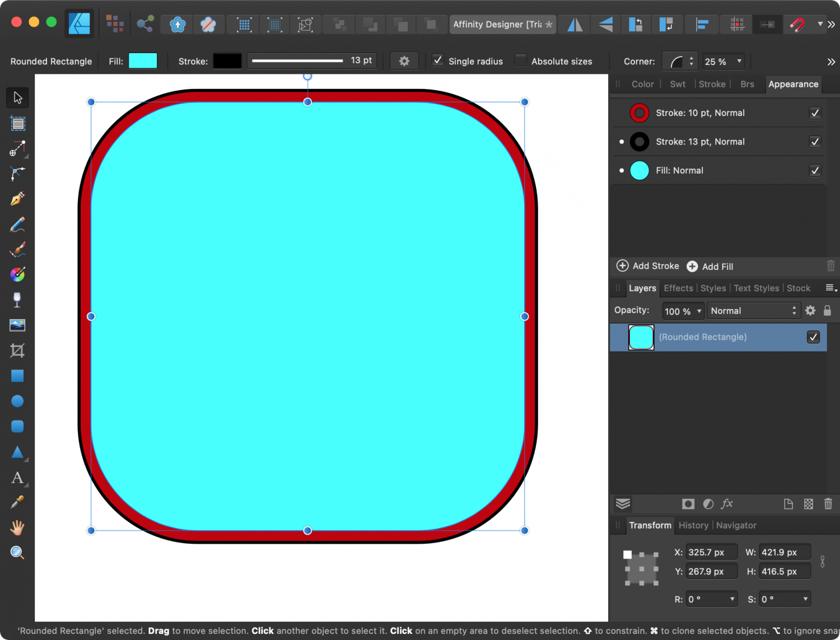The width and height of the screenshot is (840, 640).
Task: Select the Zoom tool
Action: pos(17,553)
